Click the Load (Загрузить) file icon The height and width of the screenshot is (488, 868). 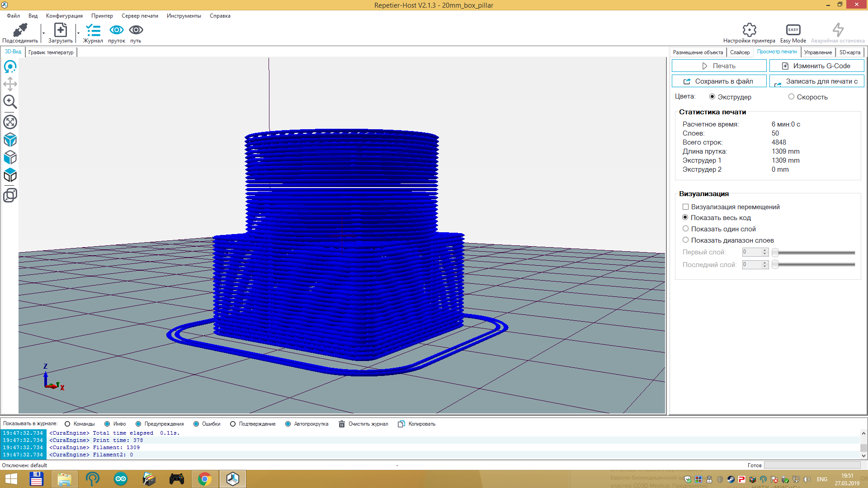[x=60, y=30]
